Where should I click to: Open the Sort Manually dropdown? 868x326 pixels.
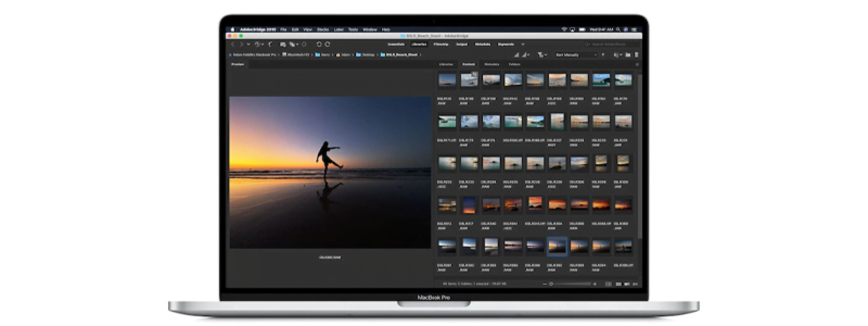pyautogui.click(x=576, y=55)
